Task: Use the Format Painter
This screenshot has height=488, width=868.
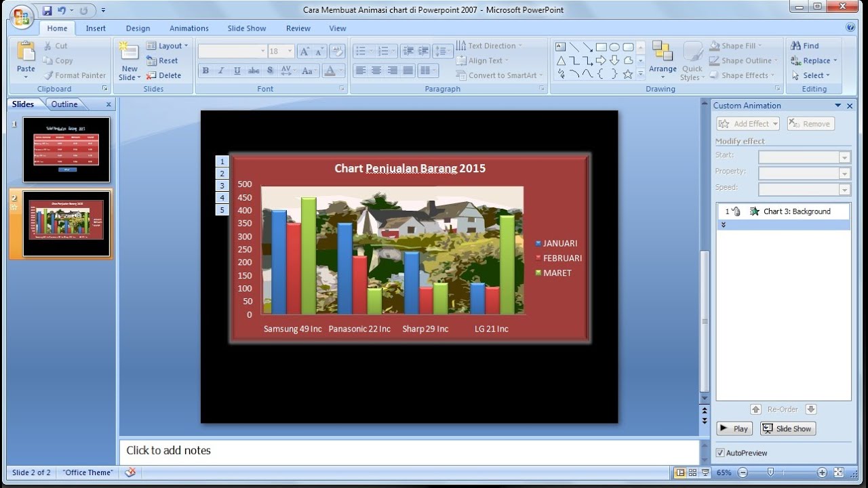Action: (x=75, y=75)
